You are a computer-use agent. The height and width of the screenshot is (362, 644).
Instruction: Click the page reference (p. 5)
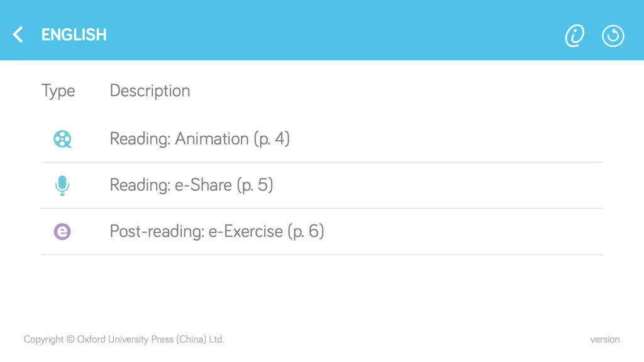coord(255,185)
